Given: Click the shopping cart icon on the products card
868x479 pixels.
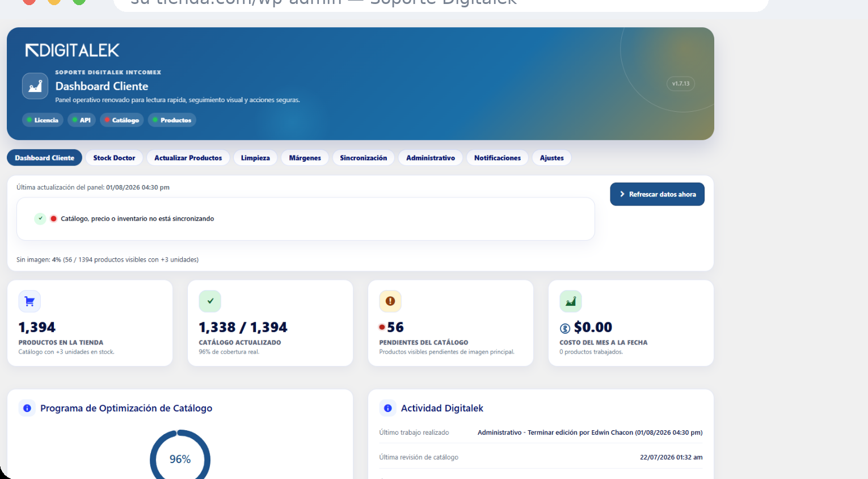Looking at the screenshot, I should (x=30, y=301).
